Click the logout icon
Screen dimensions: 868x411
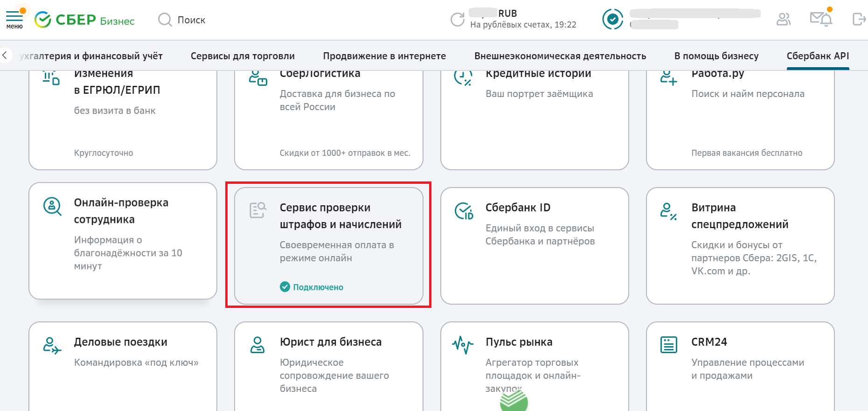tap(858, 19)
